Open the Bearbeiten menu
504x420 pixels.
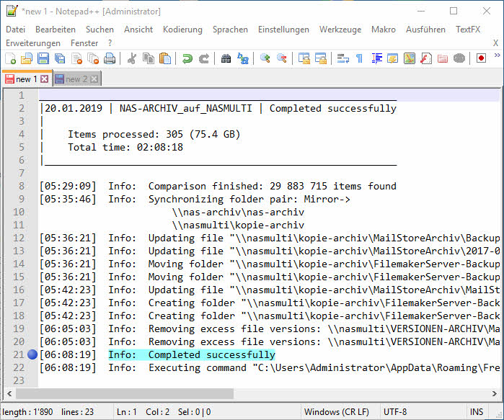56,30
